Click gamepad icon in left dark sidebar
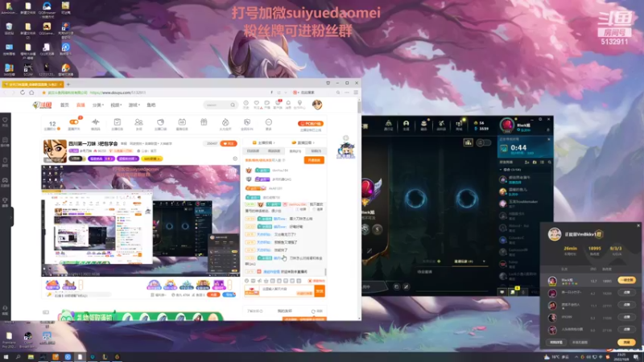The width and height of the screenshot is (644, 362). tap(5, 180)
